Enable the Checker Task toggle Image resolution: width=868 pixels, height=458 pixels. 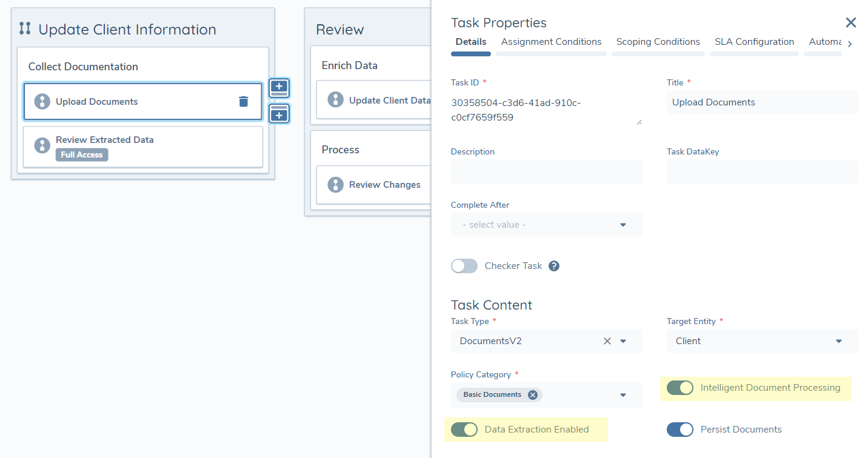point(464,265)
